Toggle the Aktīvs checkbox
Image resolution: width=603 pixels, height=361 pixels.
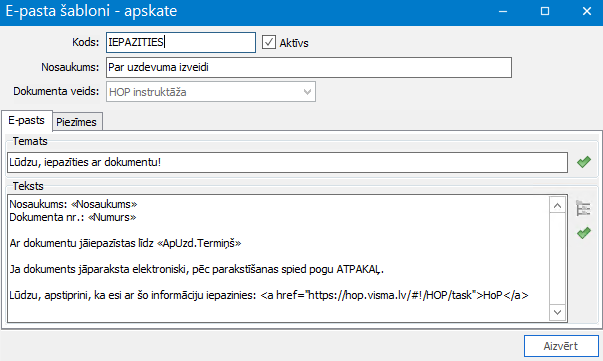(269, 42)
